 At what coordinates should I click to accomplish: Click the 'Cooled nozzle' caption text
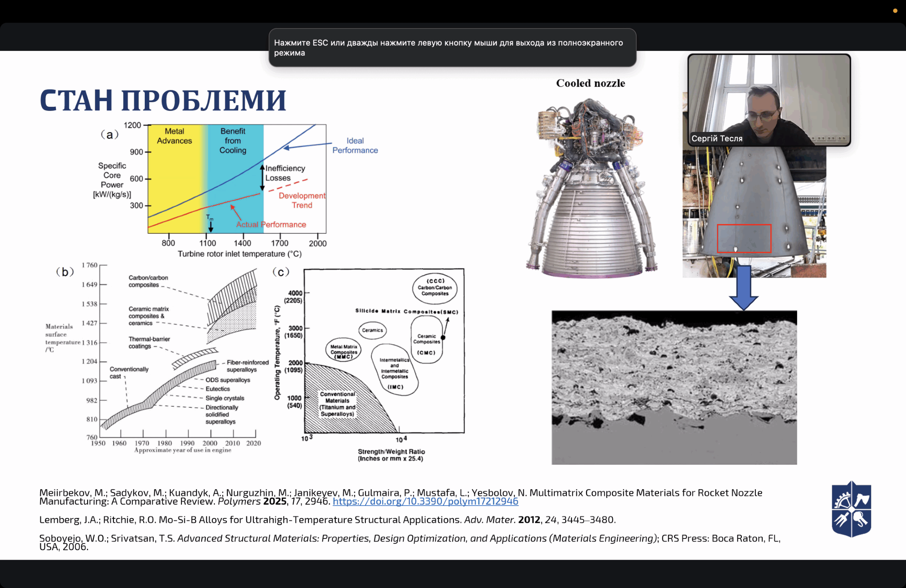[590, 83]
